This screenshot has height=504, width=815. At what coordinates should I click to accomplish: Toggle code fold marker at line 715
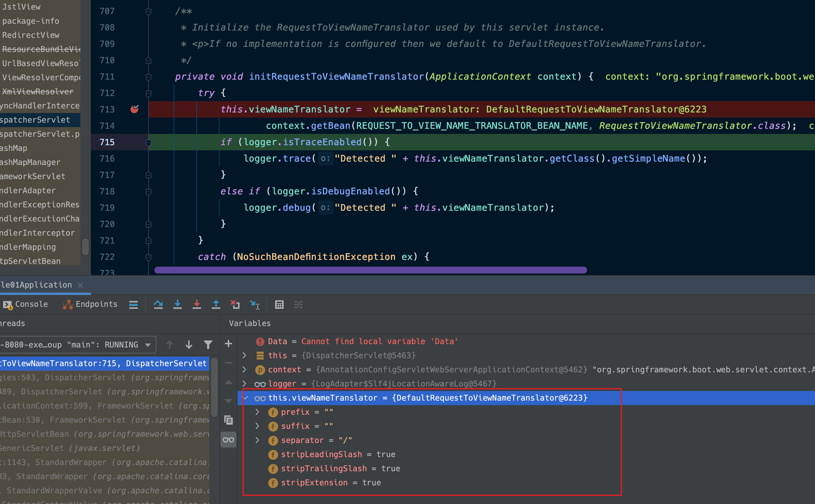pos(148,142)
